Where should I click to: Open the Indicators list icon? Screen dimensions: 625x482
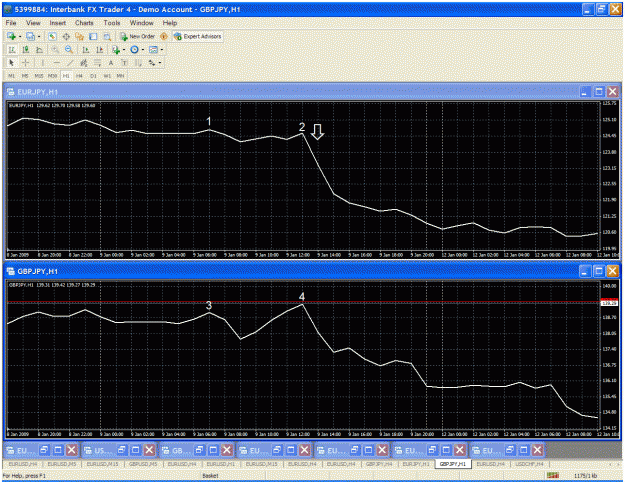coord(116,49)
